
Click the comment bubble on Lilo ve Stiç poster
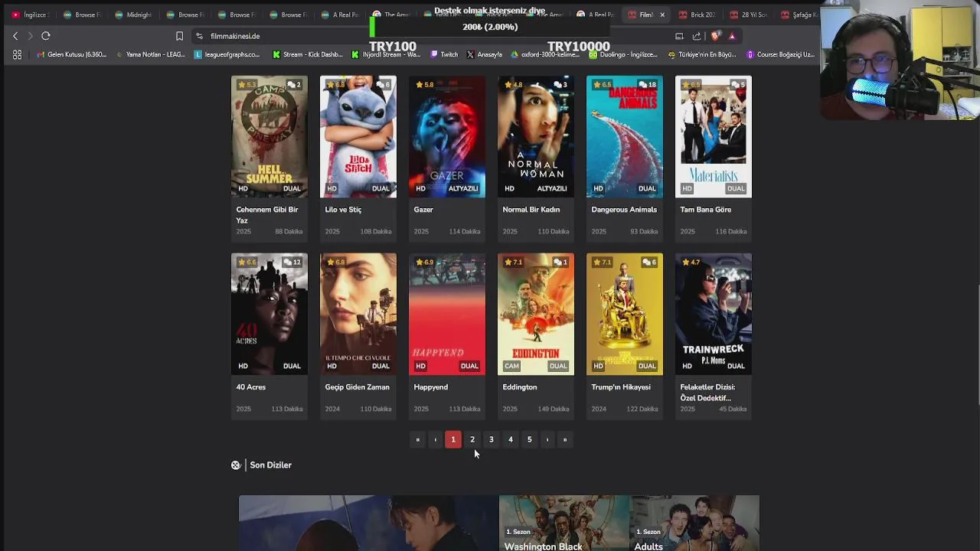click(x=383, y=85)
